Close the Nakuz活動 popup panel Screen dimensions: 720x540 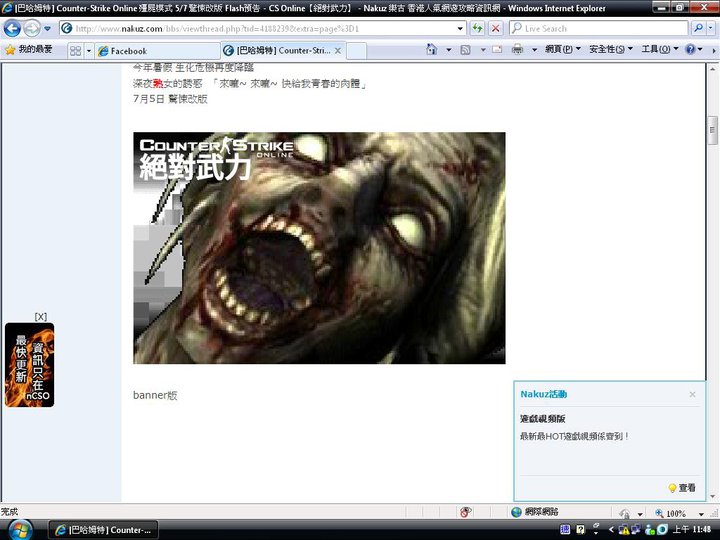click(x=692, y=394)
